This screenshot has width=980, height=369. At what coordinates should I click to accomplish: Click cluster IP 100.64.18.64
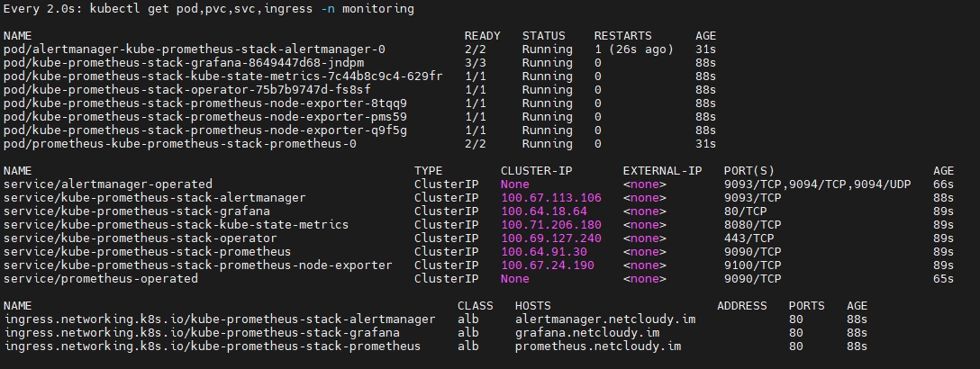(x=544, y=211)
